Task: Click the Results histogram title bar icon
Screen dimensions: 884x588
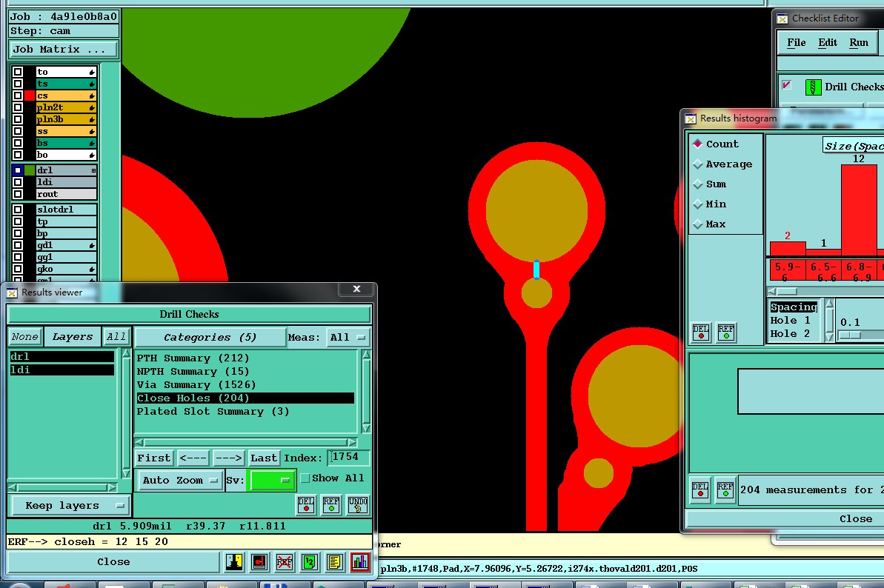Action: (691, 118)
